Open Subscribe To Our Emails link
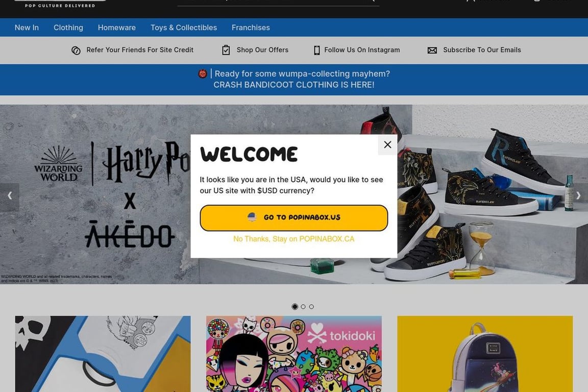 [x=482, y=50]
